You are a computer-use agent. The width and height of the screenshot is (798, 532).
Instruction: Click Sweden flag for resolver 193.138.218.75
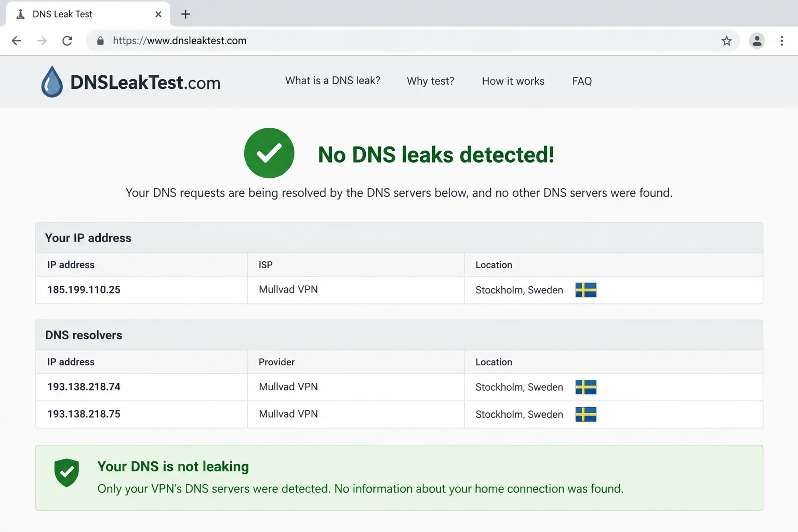586,414
